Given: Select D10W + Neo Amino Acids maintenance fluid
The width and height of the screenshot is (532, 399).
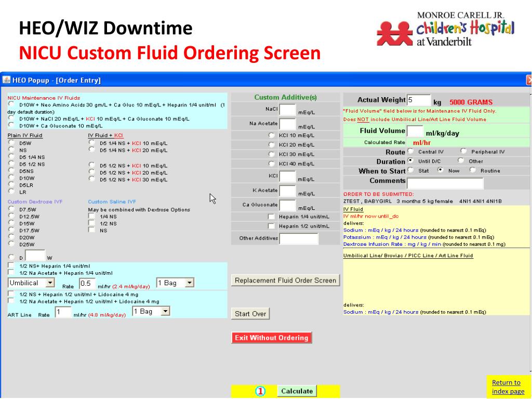Looking at the screenshot, I should [x=11, y=104].
